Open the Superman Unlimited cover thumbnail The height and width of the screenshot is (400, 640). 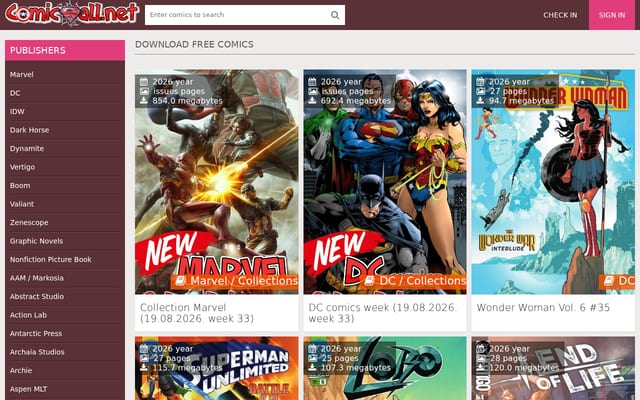coord(217,368)
